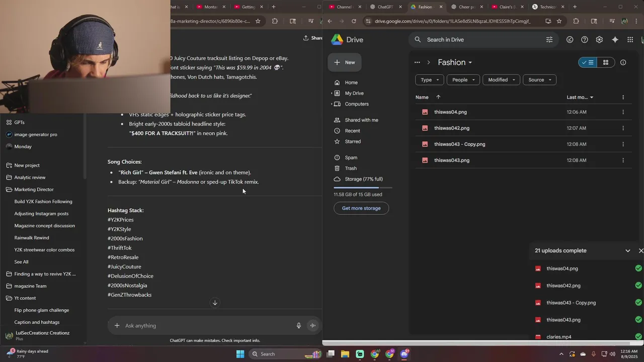Reload the Google Drive page

tap(354, 21)
